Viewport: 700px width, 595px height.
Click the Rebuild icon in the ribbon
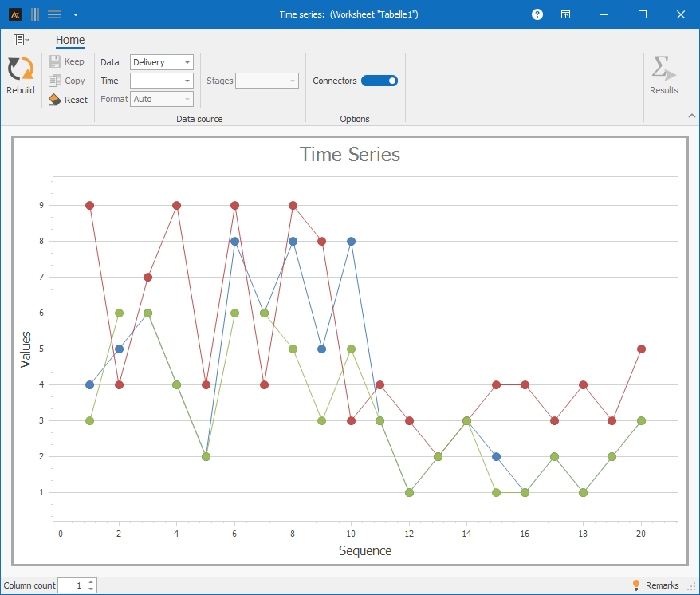click(x=20, y=69)
